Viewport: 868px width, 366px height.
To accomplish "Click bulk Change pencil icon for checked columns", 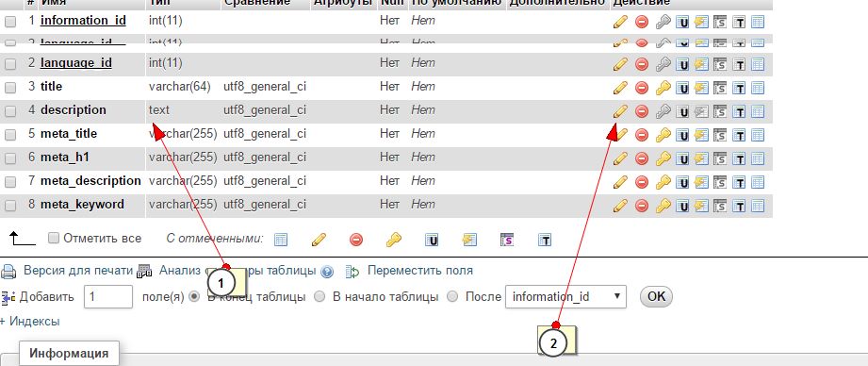I will coord(319,240).
